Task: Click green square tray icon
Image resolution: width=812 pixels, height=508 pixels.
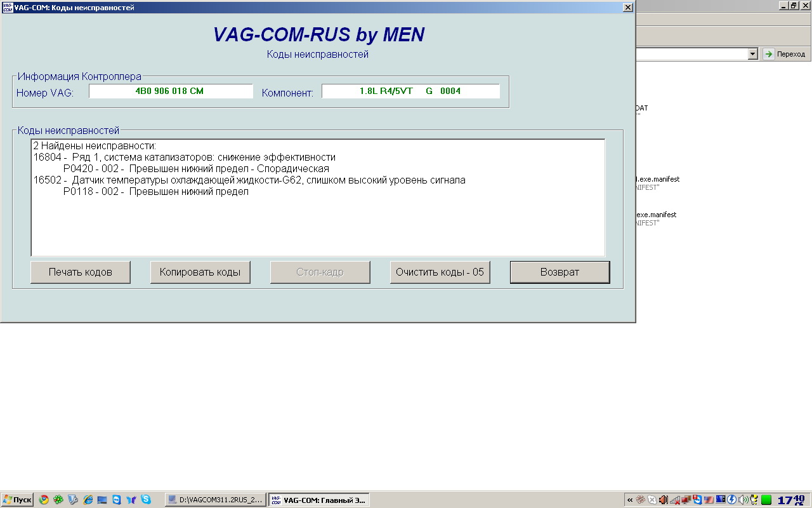Action: coord(766,500)
